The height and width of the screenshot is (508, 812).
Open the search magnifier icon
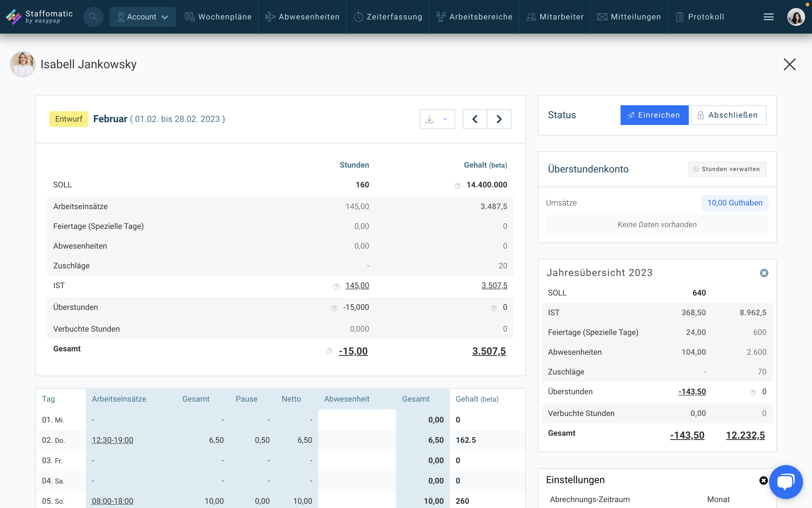[x=93, y=17]
